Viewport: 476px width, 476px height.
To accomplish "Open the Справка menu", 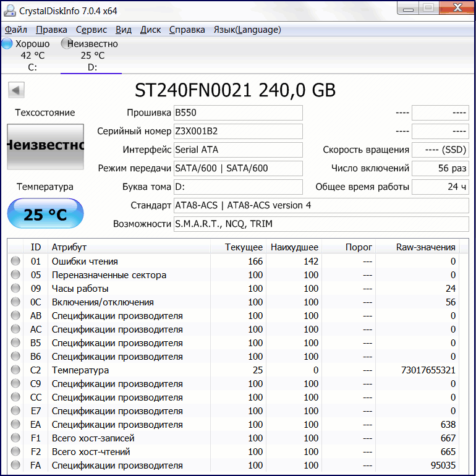I will (187, 30).
